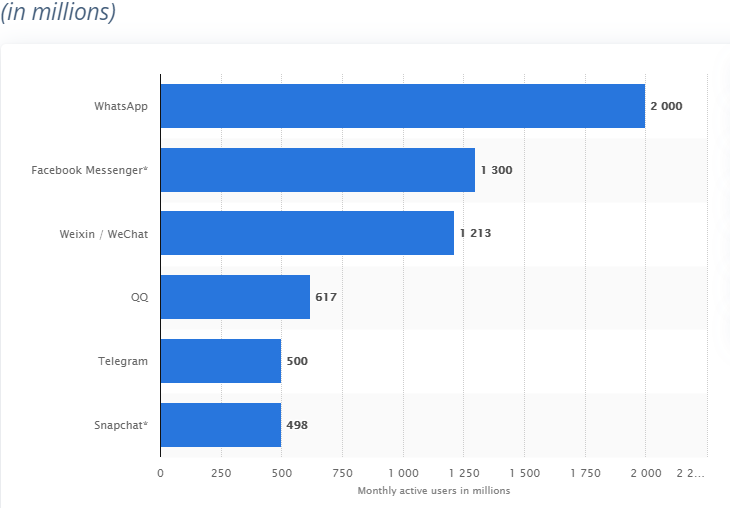Click the 500 value next to Telegram
The height and width of the screenshot is (508, 730).
(x=297, y=361)
